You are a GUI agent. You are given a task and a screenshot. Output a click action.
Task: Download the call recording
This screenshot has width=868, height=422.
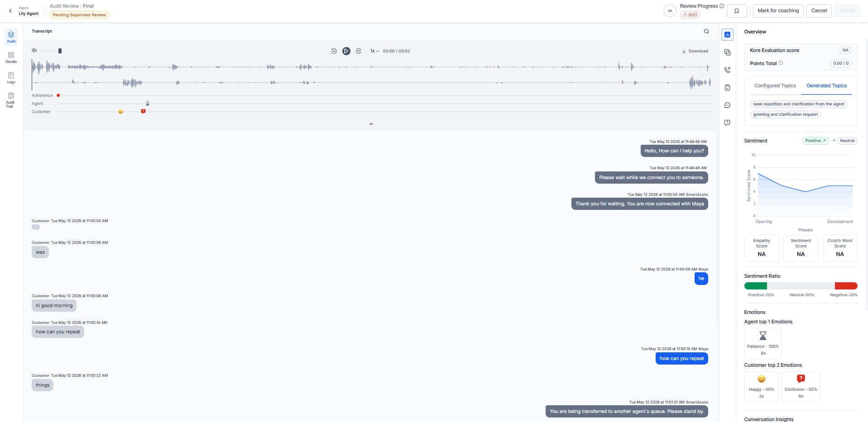pos(695,51)
